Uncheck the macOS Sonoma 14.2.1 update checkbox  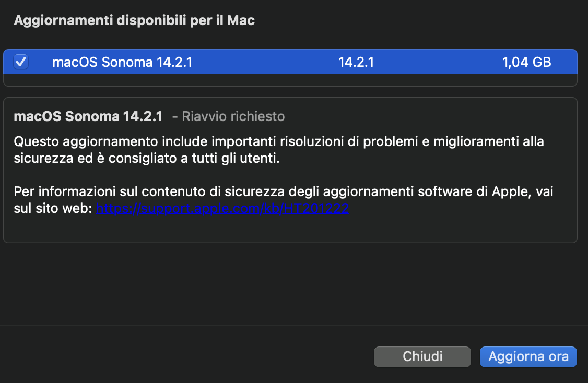[21, 62]
